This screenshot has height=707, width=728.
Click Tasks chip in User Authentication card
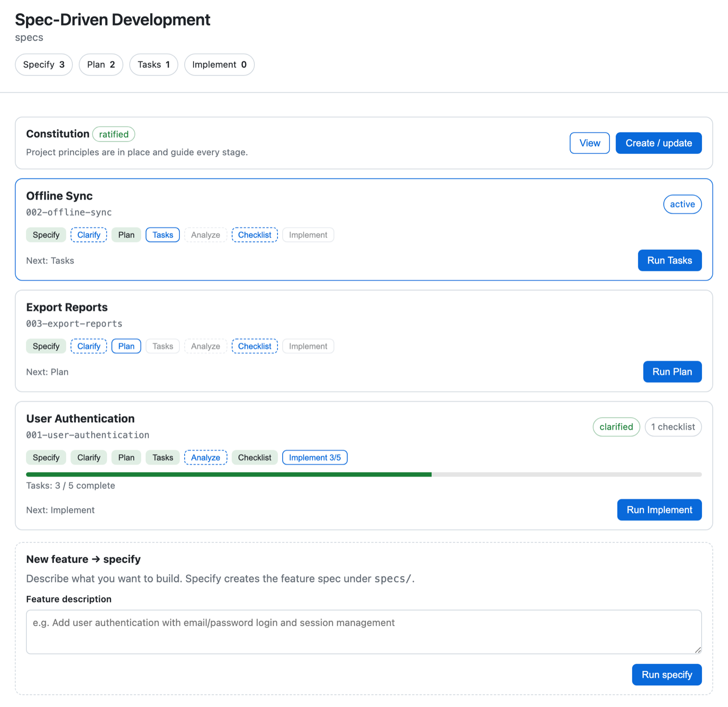pos(162,458)
